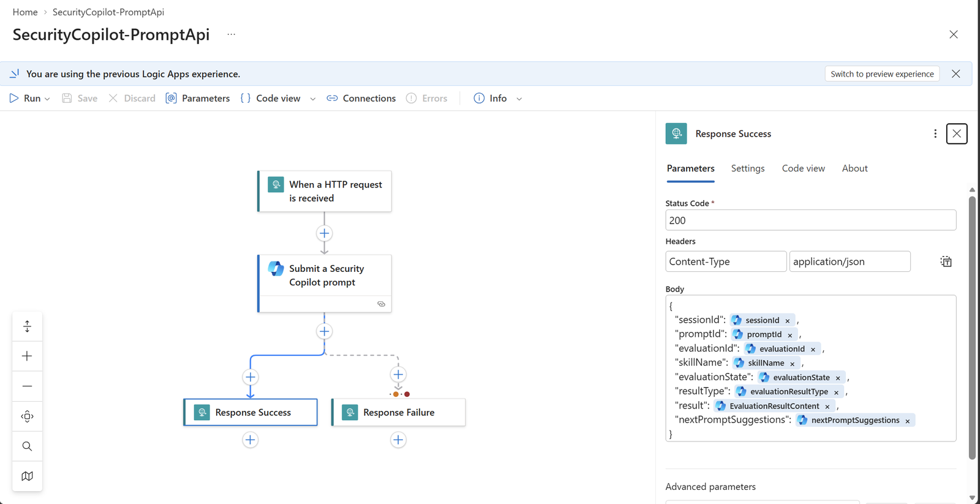Add a step below Response Failure
980x504 pixels.
pyautogui.click(x=398, y=440)
